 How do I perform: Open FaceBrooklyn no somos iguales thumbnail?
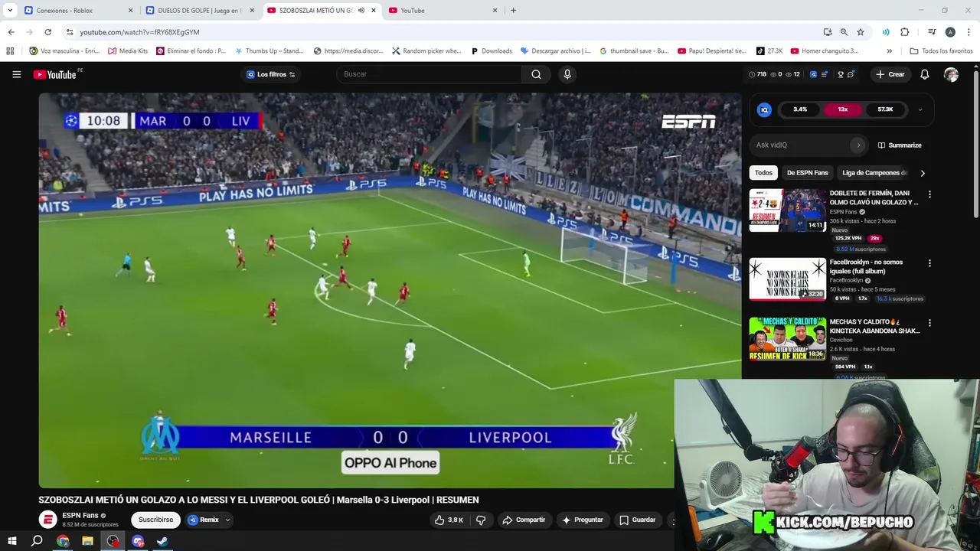(787, 279)
